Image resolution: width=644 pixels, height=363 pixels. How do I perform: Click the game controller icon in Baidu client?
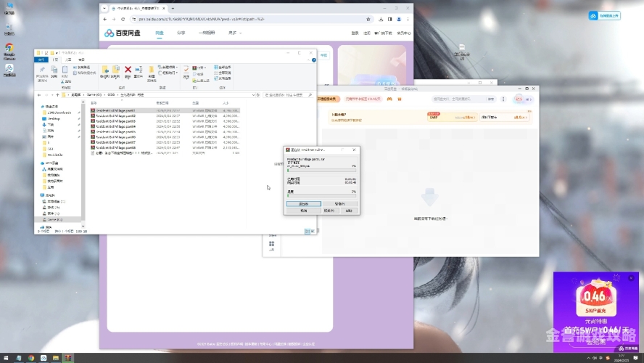coord(389,99)
